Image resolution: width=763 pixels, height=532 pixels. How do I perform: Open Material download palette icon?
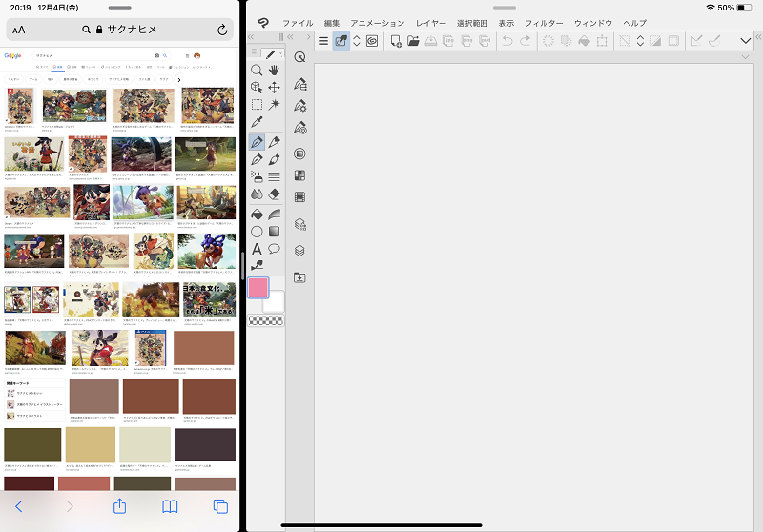click(x=299, y=277)
